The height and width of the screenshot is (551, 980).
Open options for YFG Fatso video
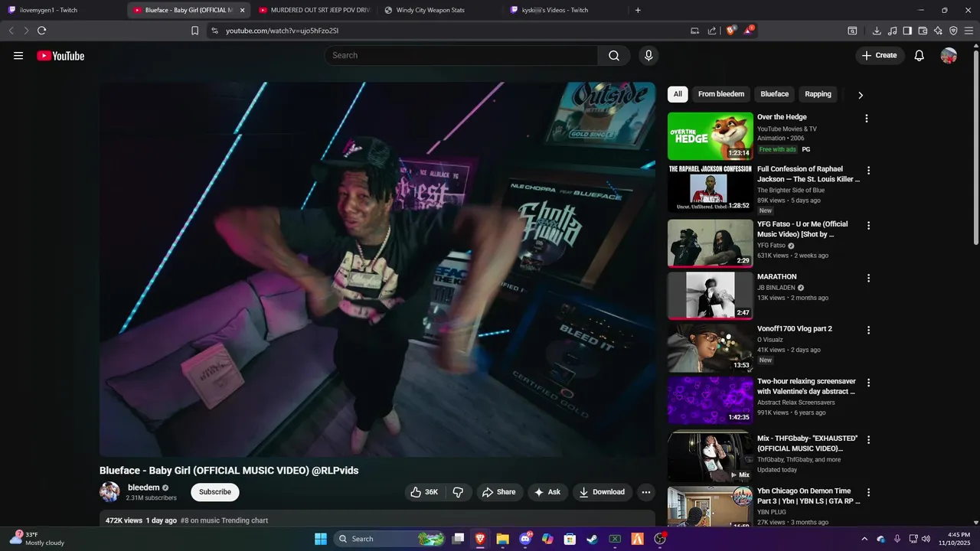[868, 226]
